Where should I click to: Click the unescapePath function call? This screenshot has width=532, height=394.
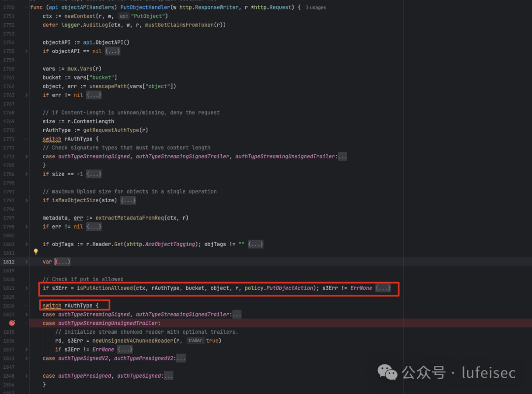point(108,86)
